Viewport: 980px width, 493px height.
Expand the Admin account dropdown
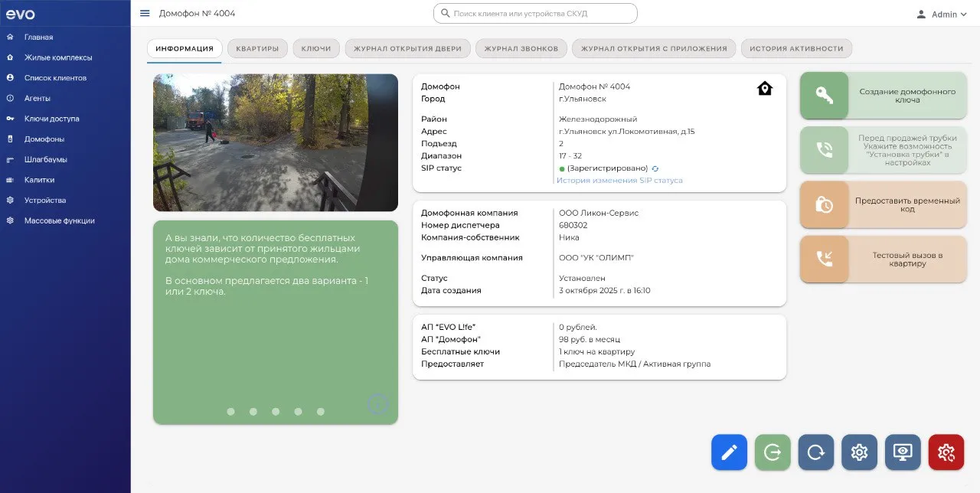click(x=963, y=15)
